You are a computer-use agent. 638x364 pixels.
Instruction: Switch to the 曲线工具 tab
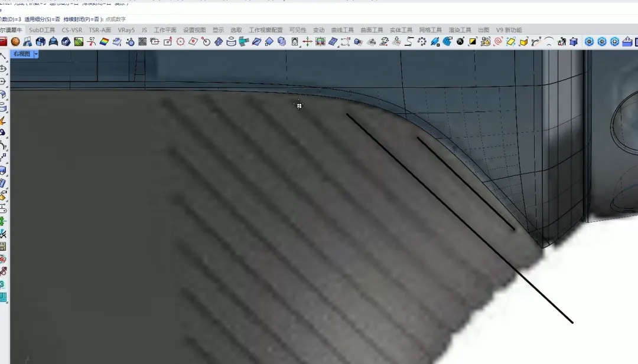click(342, 30)
